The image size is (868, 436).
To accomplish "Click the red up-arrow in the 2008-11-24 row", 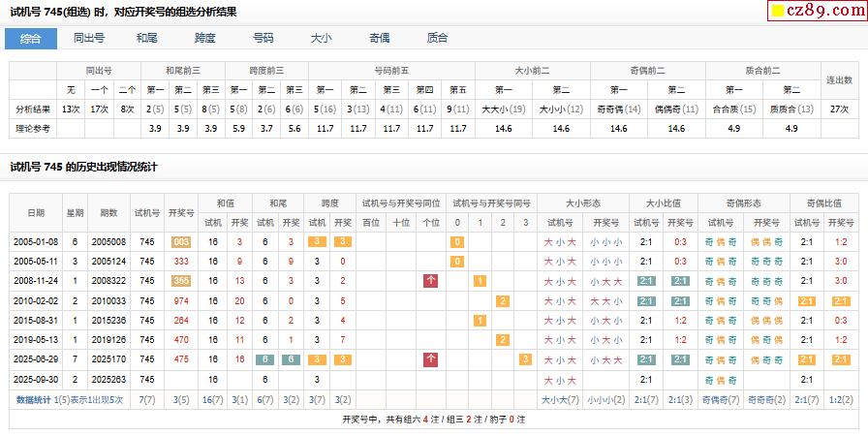I will (431, 281).
